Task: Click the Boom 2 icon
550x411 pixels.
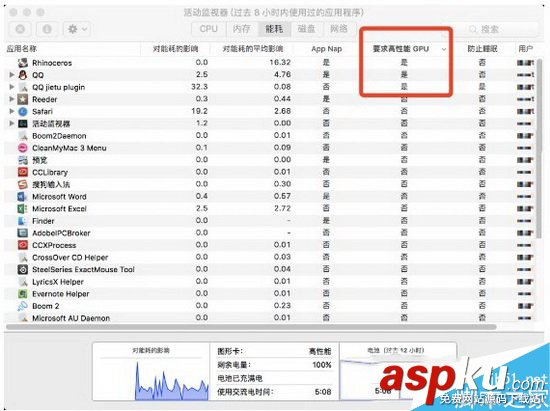Action: [x=23, y=306]
